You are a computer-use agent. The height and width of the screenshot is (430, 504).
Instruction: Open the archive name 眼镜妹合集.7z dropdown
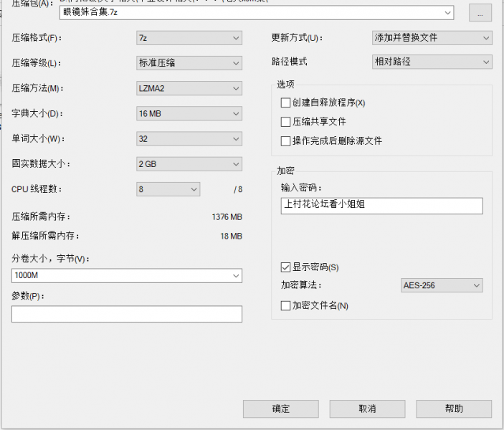tap(448, 13)
